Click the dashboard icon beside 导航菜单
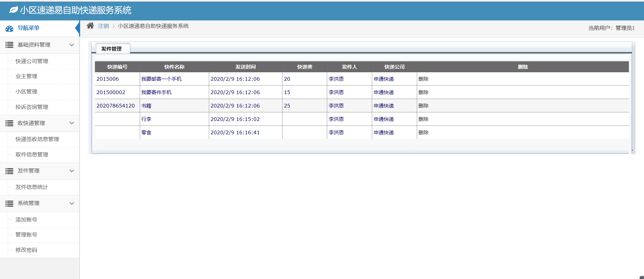This screenshot has height=279, width=644. [9, 28]
